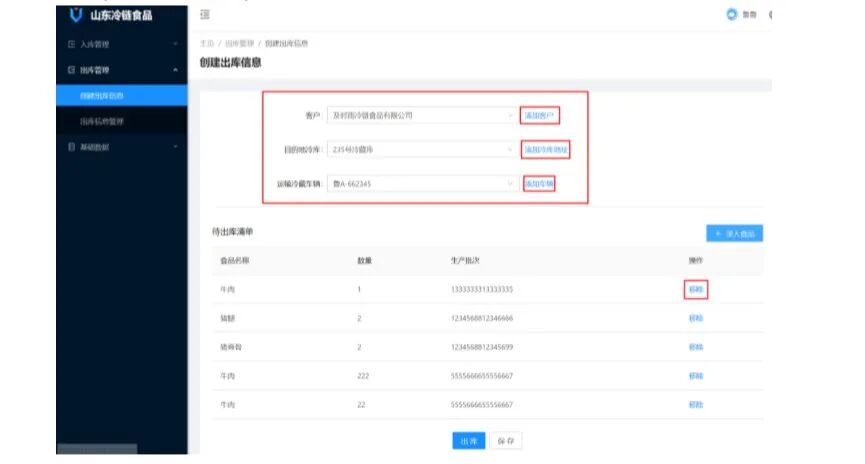Image resolution: width=865 pixels, height=464 pixels.
Task: Click the 添加车辆 link
Action: (x=539, y=184)
